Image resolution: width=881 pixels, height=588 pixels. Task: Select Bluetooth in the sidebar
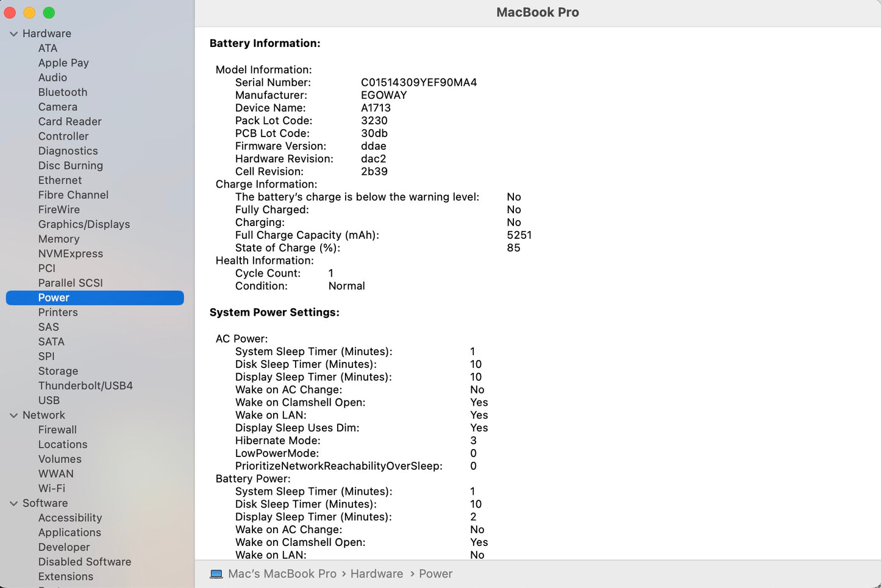coord(62,92)
